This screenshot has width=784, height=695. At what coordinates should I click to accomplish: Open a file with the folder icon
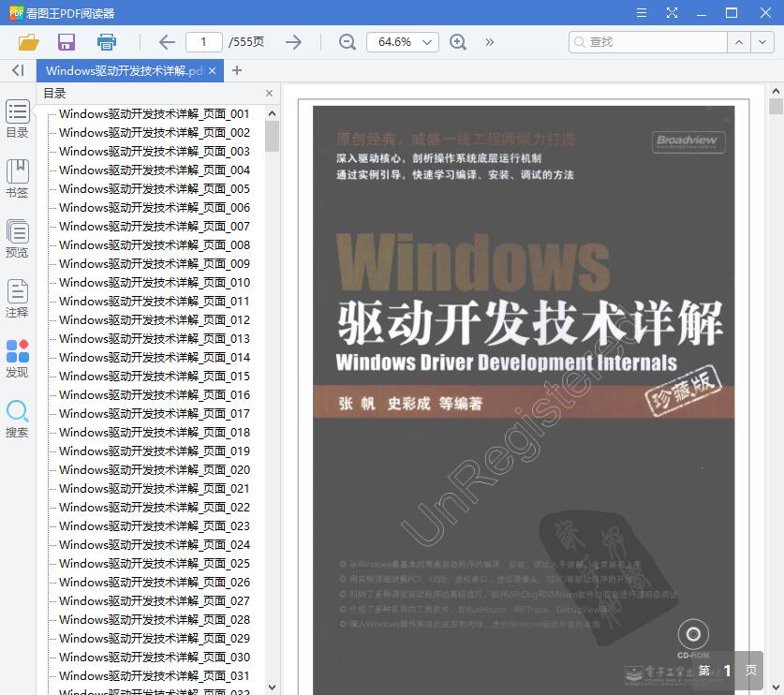tap(28, 42)
